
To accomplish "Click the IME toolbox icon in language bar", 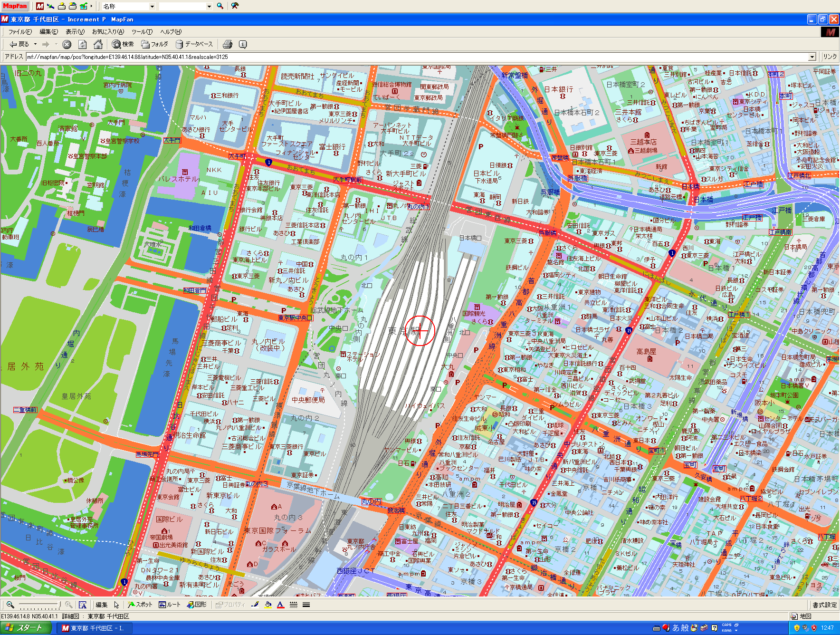I will coord(704,628).
